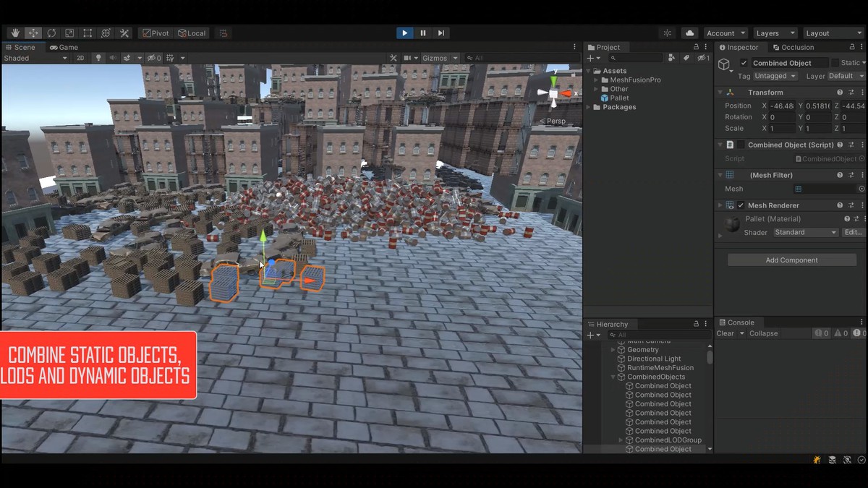This screenshot has width=868, height=488.
Task: Toggle scene lighting
Action: (98, 58)
